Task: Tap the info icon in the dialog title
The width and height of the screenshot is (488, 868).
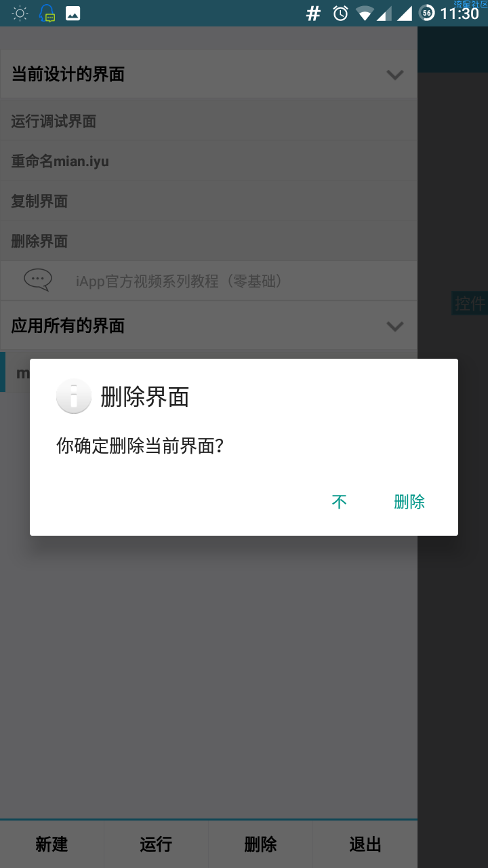Action: click(x=74, y=396)
